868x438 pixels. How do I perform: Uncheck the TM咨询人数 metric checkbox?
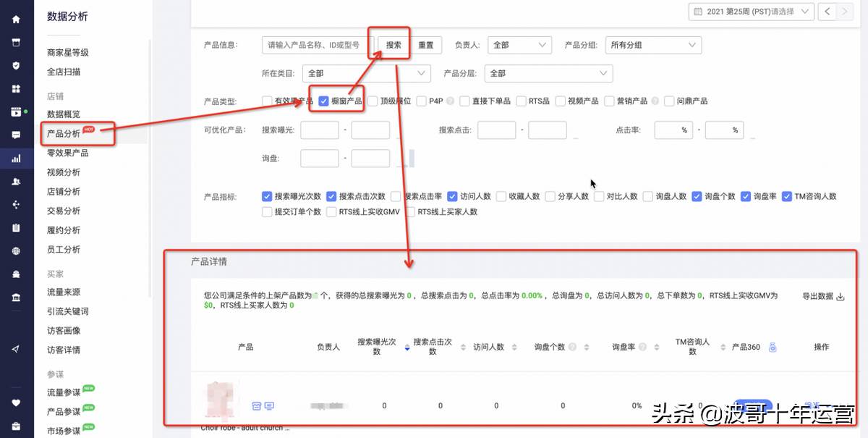pos(787,196)
